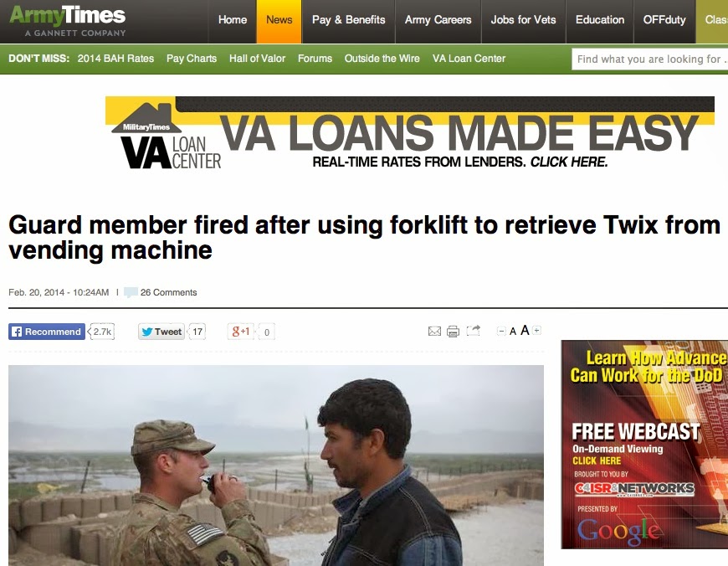The height and width of the screenshot is (566, 728).
Task: Click the Google +1 button
Action: click(240, 332)
